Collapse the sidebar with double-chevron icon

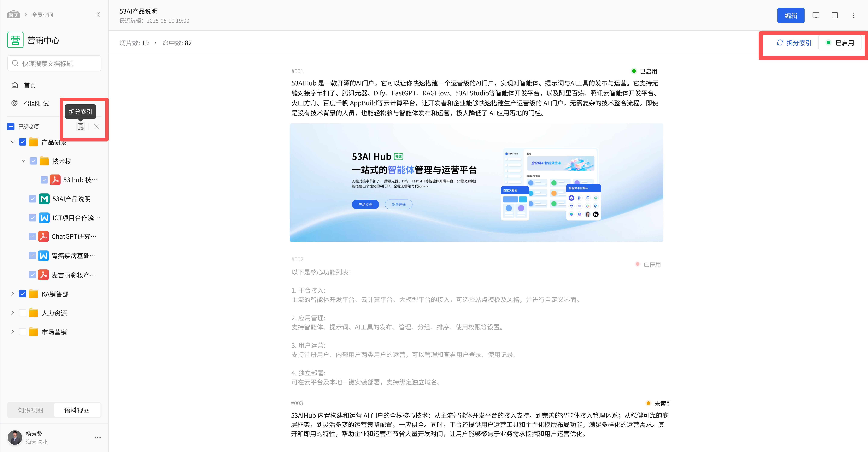coord(98,14)
